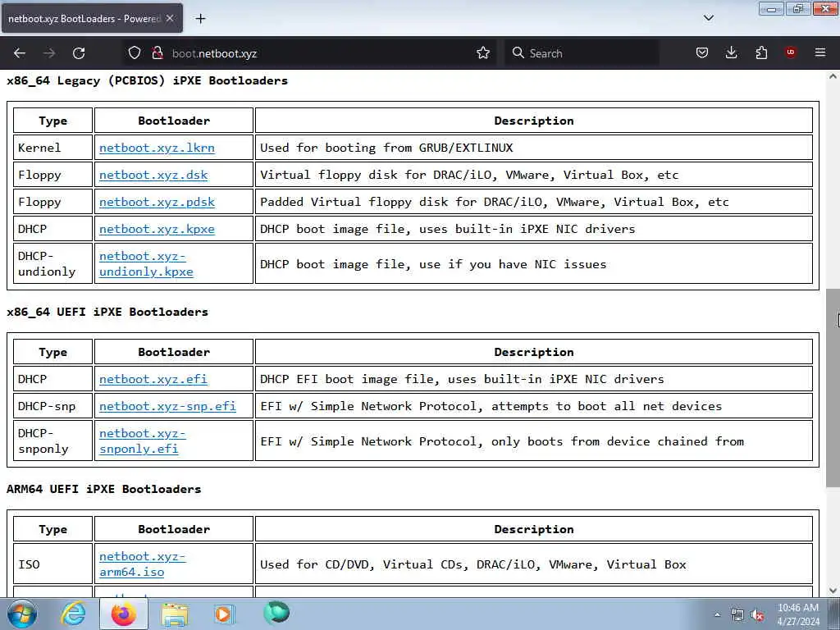Screen dimensions: 840x630
Task: Click the forward navigation arrow
Action: pyautogui.click(x=49, y=53)
